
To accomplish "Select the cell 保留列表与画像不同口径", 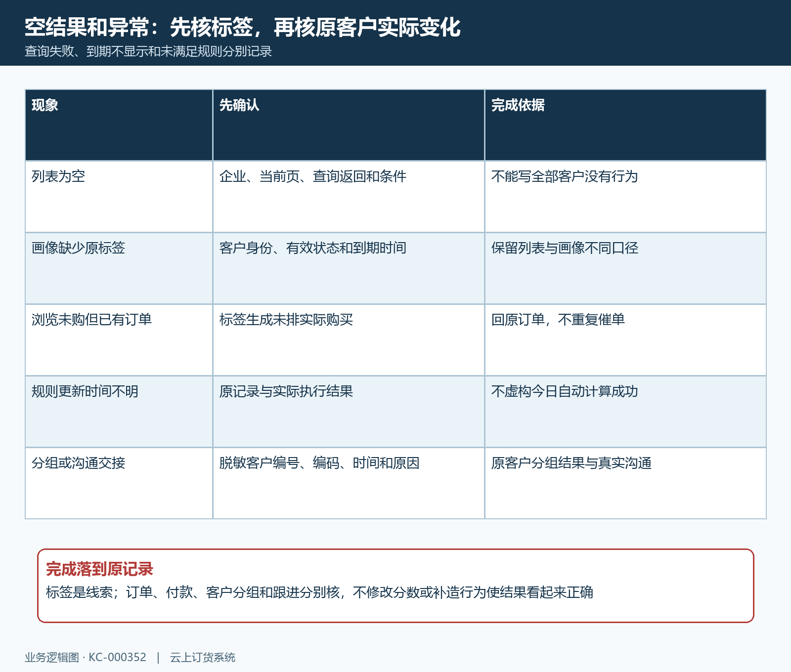I will click(625, 268).
